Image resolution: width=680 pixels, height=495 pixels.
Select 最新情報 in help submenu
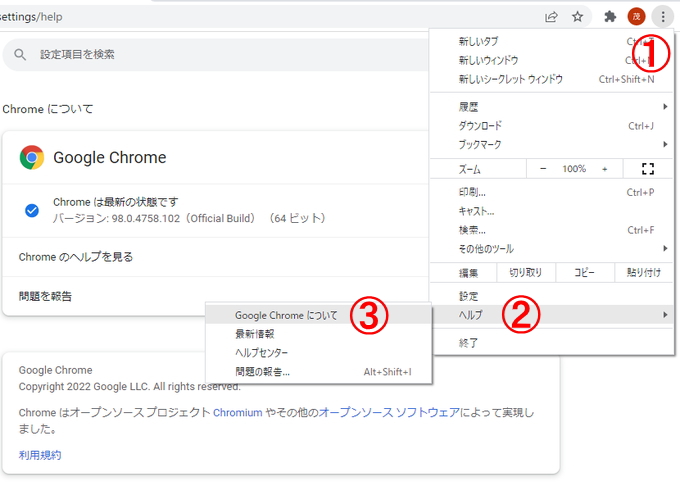(319, 334)
